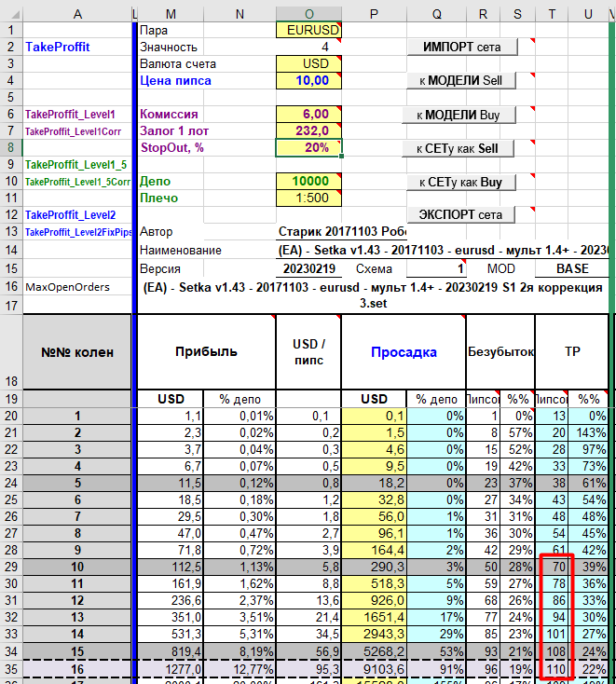Select the Значность value 4 cell
Viewport: 616px width, 684px height.
tap(308, 47)
